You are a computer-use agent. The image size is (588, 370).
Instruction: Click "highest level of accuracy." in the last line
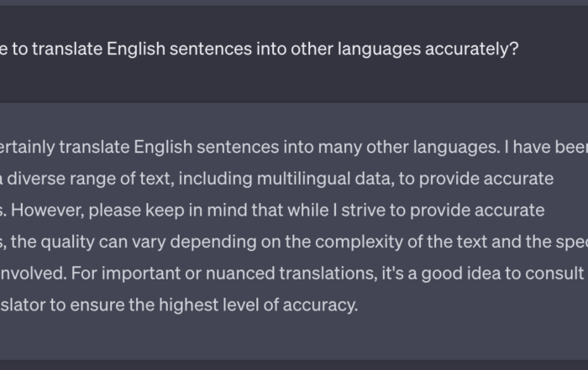pyautogui.click(x=259, y=305)
